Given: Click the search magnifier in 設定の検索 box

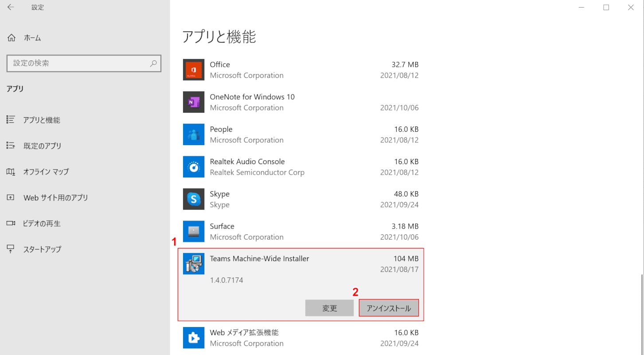Looking at the screenshot, I should coord(153,63).
